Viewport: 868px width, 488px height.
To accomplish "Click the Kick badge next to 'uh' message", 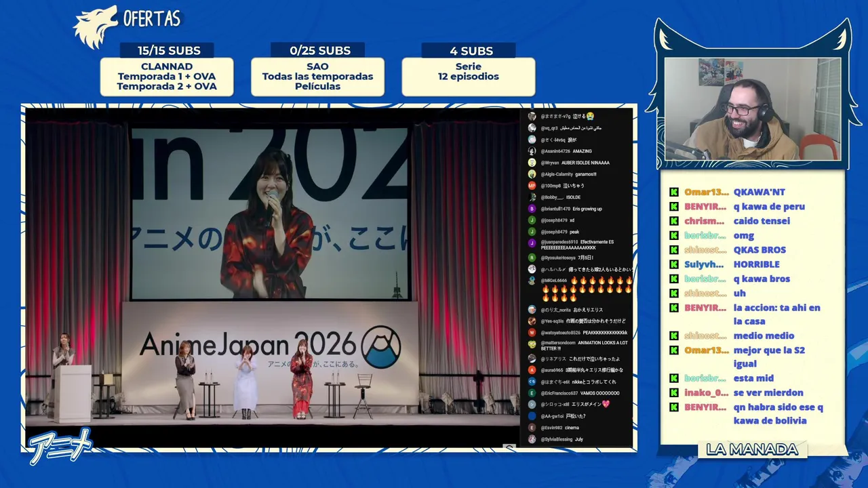I will pos(673,293).
